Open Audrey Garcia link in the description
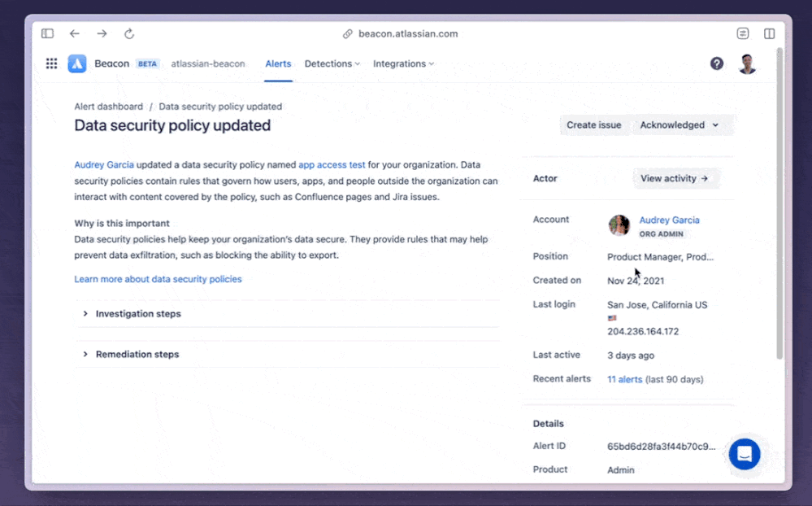812x506 pixels. tap(104, 165)
